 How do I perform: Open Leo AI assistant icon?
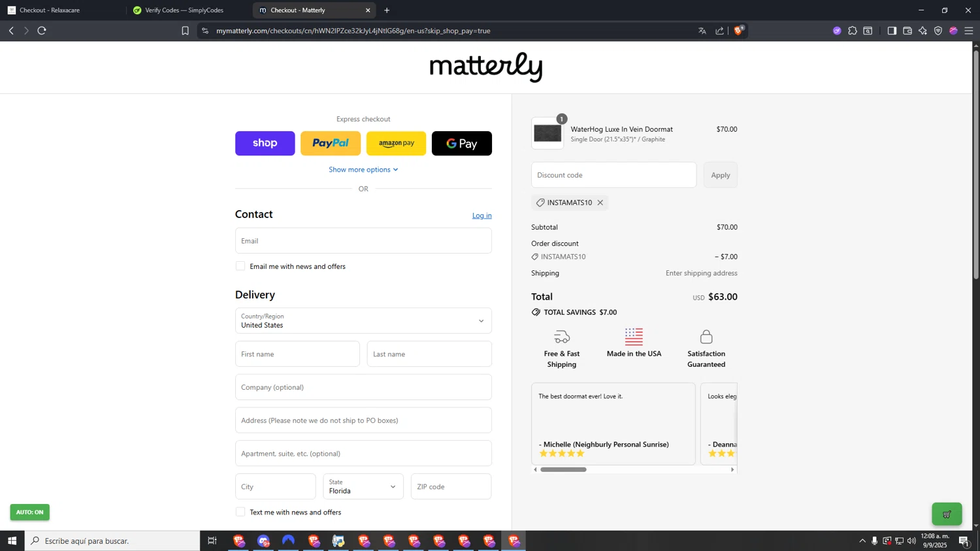coord(923,31)
